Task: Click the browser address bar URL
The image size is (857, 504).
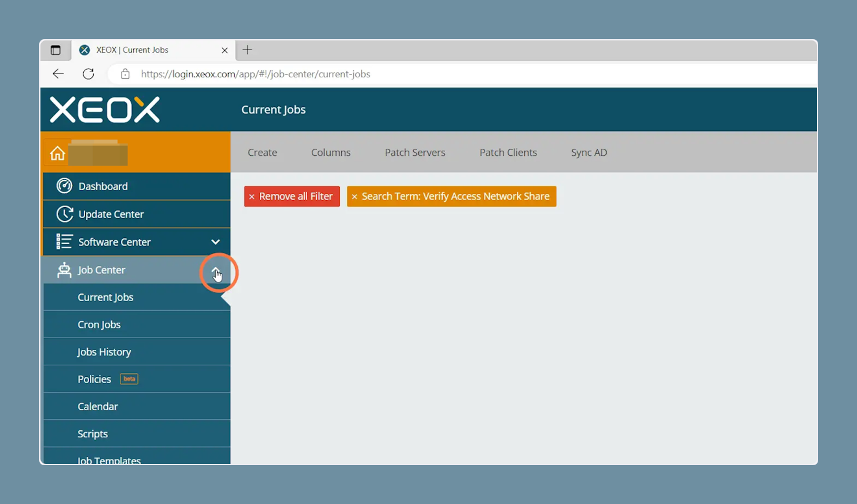Action: pyautogui.click(x=256, y=74)
